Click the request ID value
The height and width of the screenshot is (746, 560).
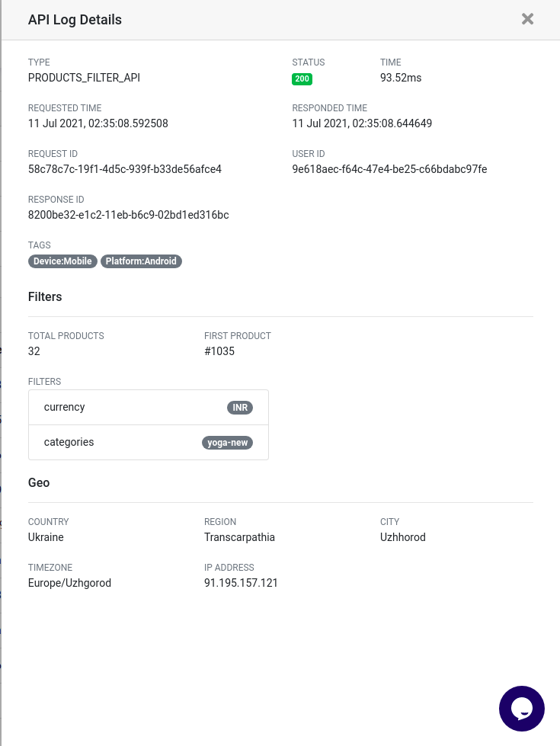point(125,169)
